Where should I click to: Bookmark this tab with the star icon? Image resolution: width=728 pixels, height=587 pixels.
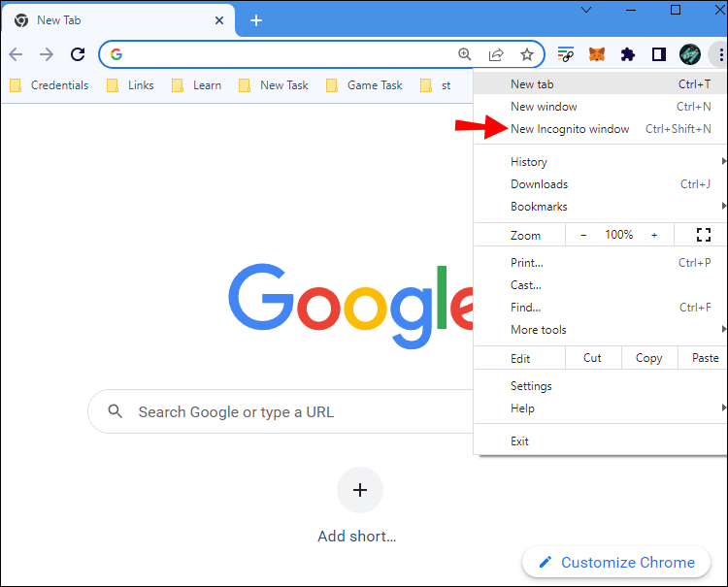click(526, 54)
